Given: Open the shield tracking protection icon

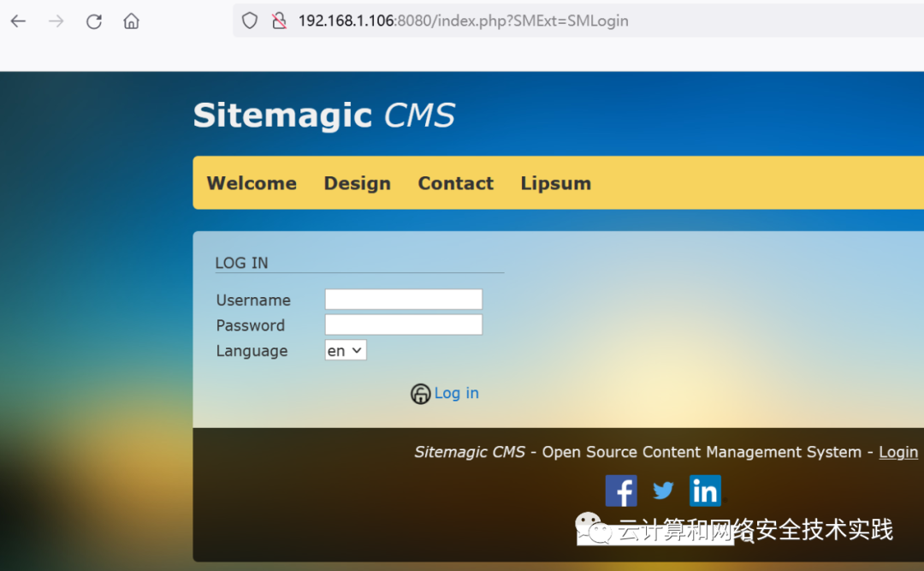Looking at the screenshot, I should click(250, 21).
